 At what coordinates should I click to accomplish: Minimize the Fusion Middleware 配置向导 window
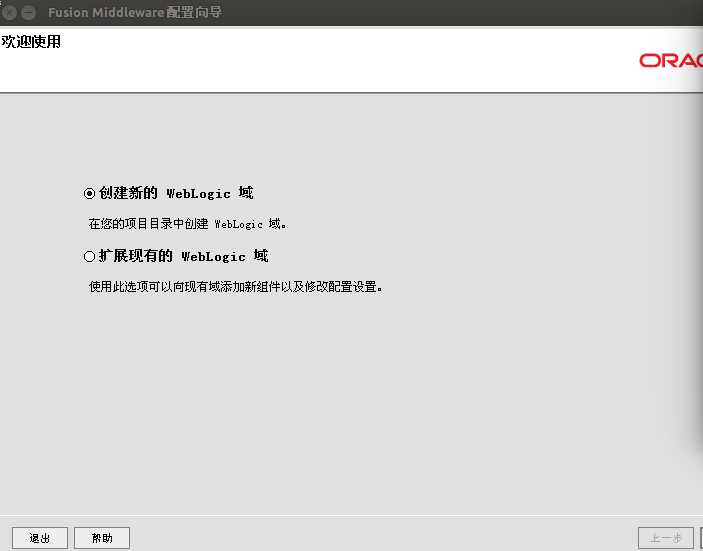[28, 12]
